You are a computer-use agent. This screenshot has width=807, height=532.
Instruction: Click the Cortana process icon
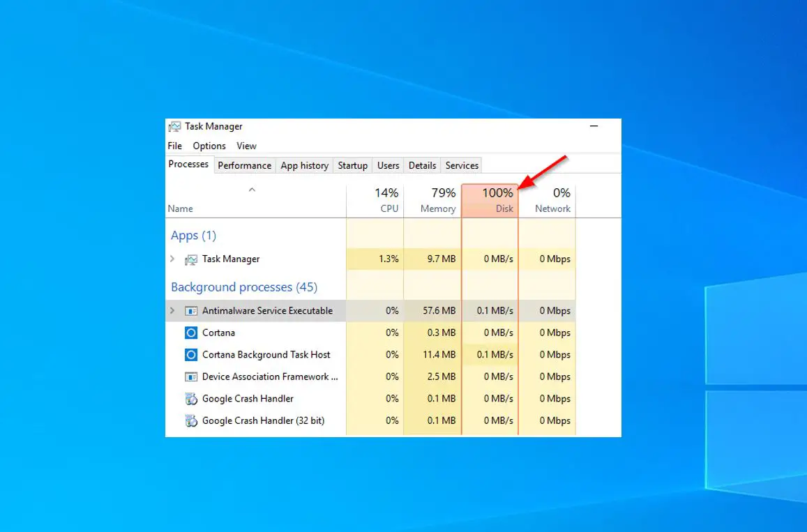pyautogui.click(x=191, y=333)
